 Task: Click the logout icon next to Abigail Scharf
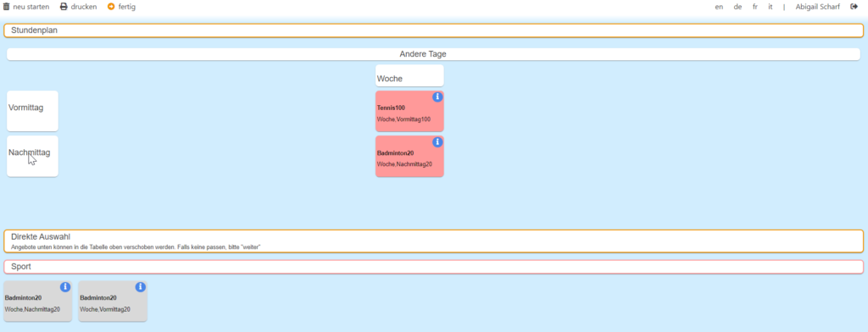pyautogui.click(x=854, y=7)
